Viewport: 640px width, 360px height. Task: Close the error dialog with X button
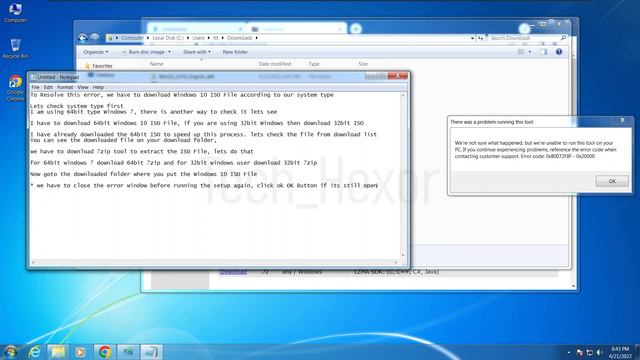click(622, 120)
